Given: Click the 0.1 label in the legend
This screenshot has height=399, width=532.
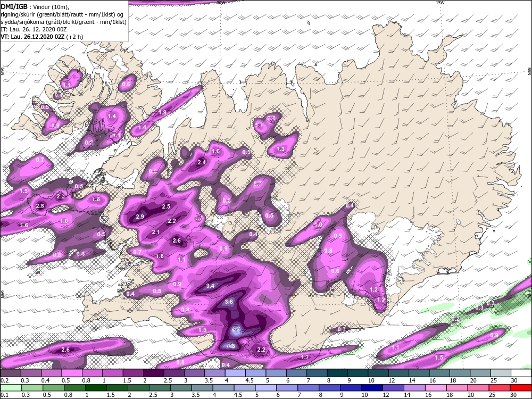Looking at the screenshot, I should (x=5, y=395).
